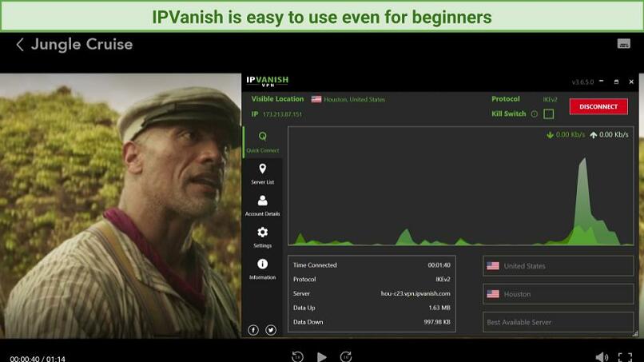This screenshot has height=362, width=644.
Task: Minimize the IPVanish window
Action: click(x=602, y=82)
